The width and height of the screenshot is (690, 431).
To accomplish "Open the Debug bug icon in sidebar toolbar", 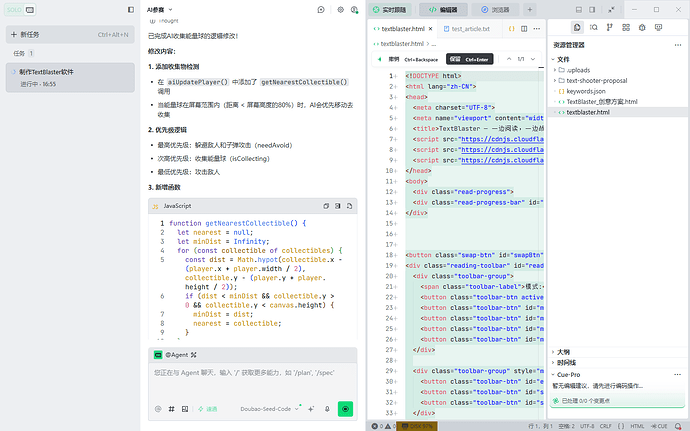I will 642,27.
